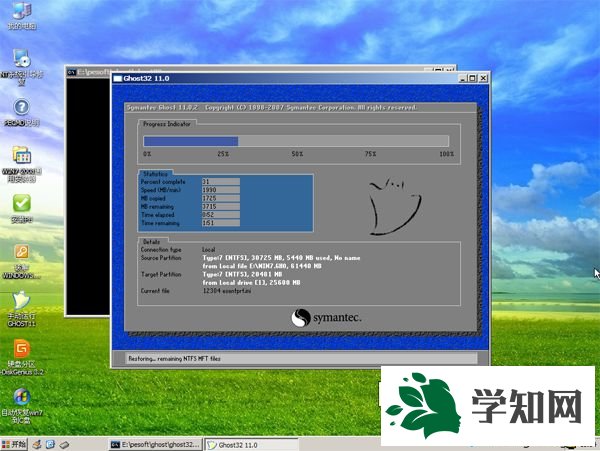
Task: Click third quick launch drive icon
Action: pyautogui.click(x=64, y=444)
